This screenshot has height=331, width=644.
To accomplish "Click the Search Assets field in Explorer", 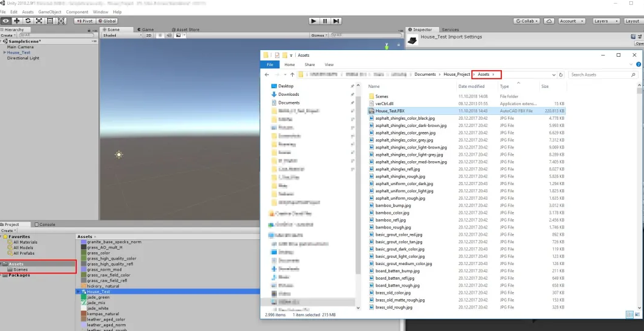I will [603, 75].
